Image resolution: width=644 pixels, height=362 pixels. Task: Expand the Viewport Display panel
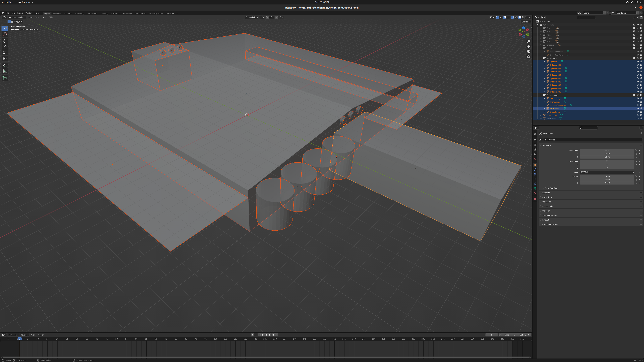[x=549, y=215]
